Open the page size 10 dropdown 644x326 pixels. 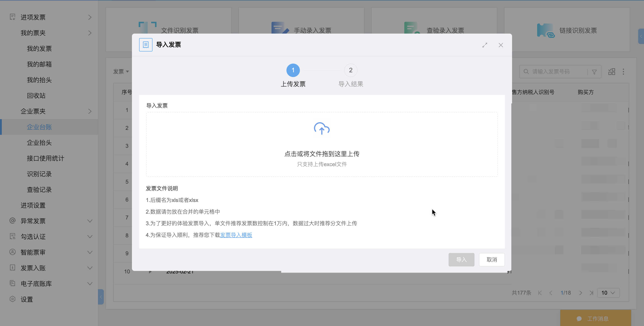[x=608, y=293]
